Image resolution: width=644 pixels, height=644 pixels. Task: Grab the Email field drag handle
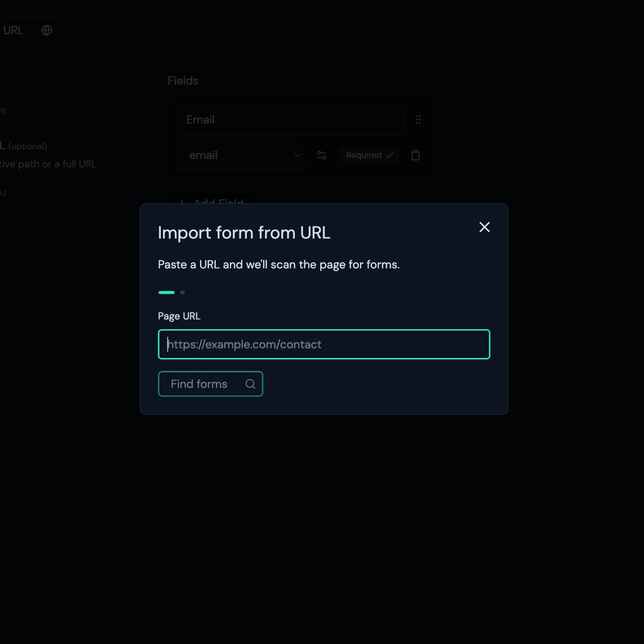[x=418, y=120]
